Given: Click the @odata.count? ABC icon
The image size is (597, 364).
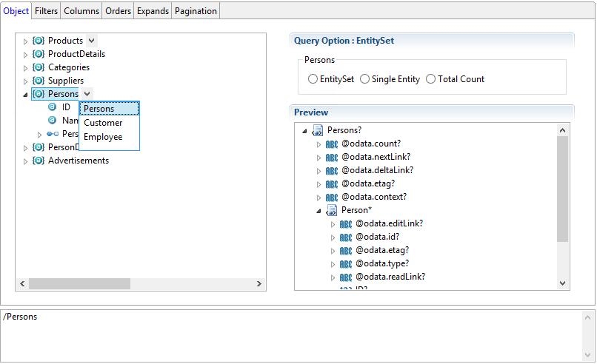Looking at the screenshot, I should [x=332, y=144].
